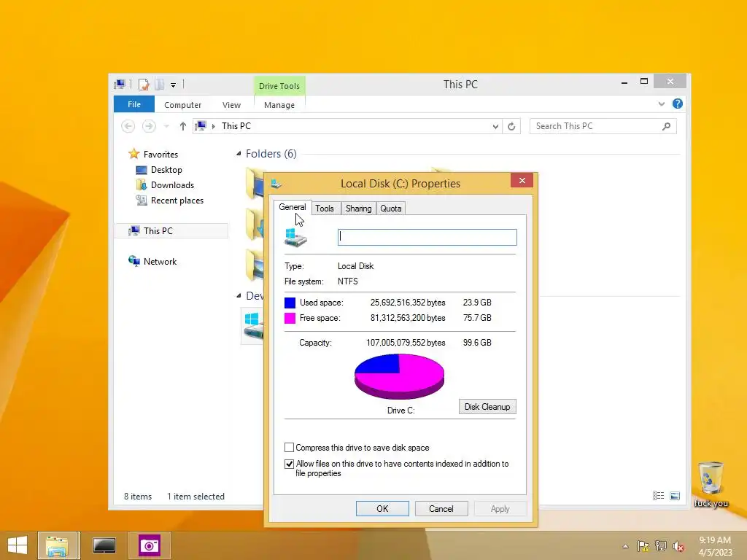
Task: Click the network tray icon
Action: pyautogui.click(x=661, y=546)
